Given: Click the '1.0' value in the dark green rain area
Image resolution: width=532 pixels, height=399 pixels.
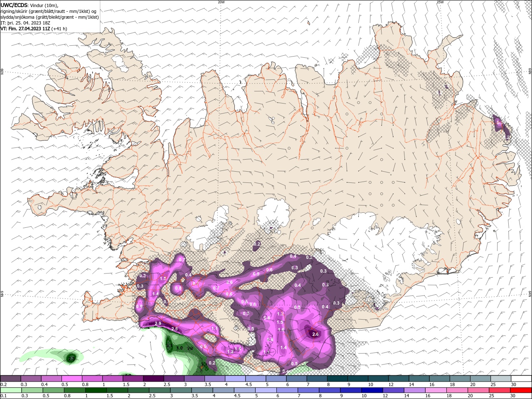Looking at the screenshot, I should [x=180, y=348].
